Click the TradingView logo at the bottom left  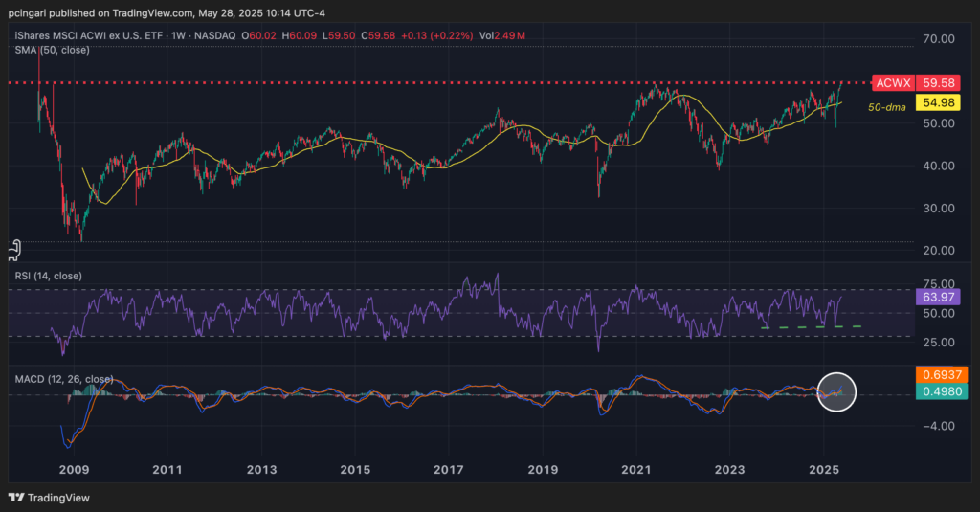[49, 498]
